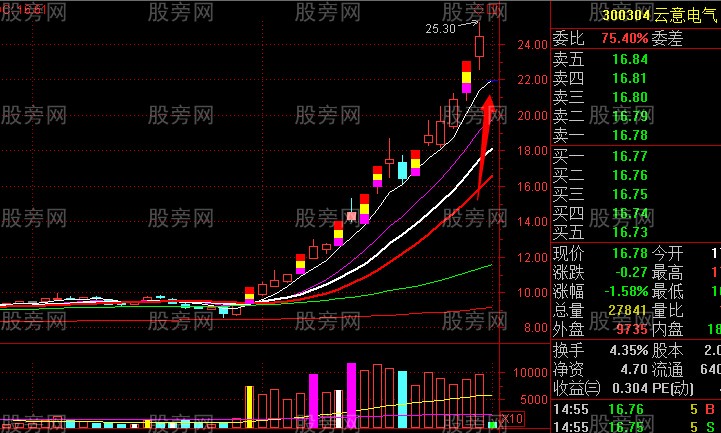Click the 现价 value 16.78

point(630,253)
